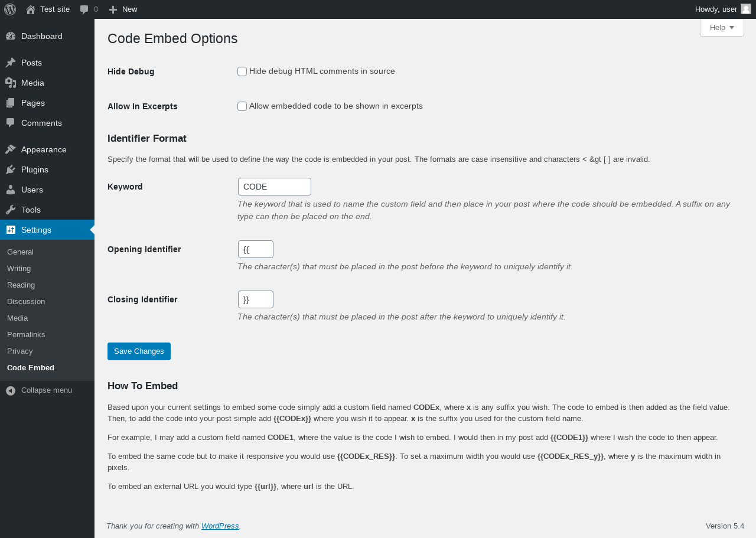The width and height of the screenshot is (756, 538).
Task: Open the Plugins plug icon
Action: tap(11, 169)
